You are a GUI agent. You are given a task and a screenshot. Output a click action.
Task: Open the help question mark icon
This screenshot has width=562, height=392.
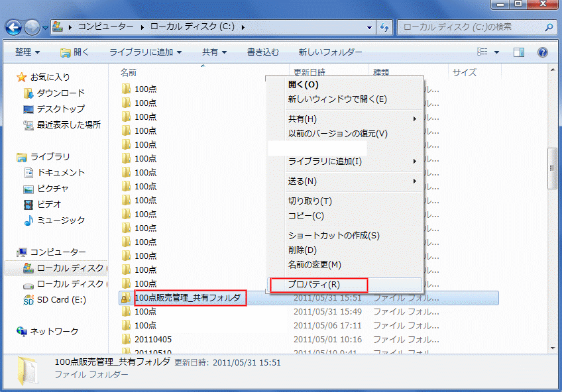point(543,52)
